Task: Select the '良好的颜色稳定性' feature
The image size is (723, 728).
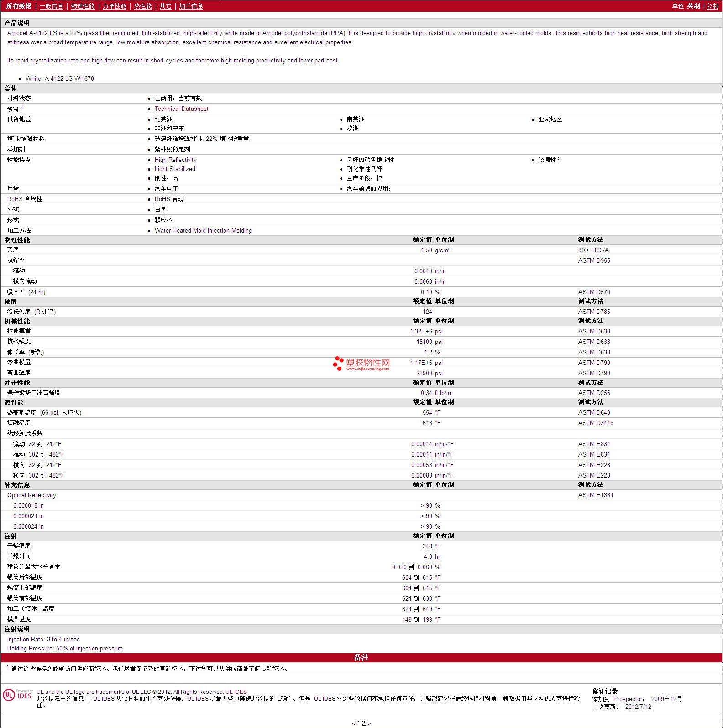Action: pos(370,160)
